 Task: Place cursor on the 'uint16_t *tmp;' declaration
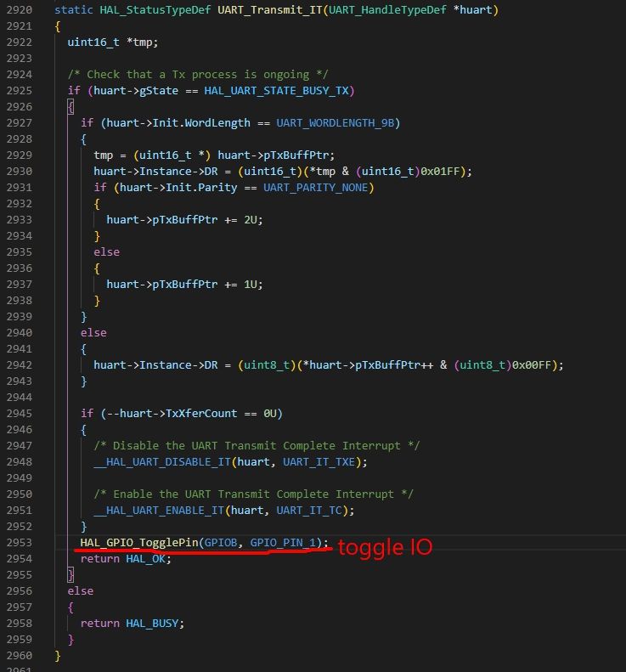click(x=113, y=42)
